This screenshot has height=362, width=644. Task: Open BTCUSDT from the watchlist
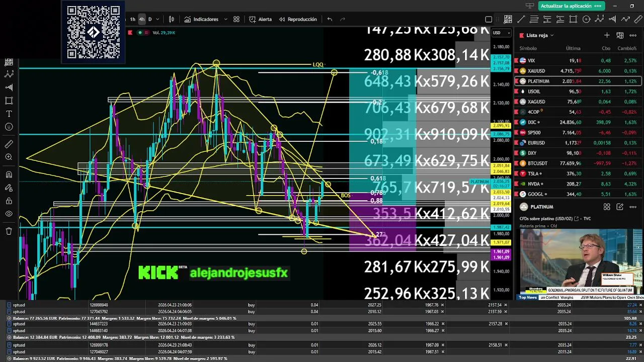point(577,163)
